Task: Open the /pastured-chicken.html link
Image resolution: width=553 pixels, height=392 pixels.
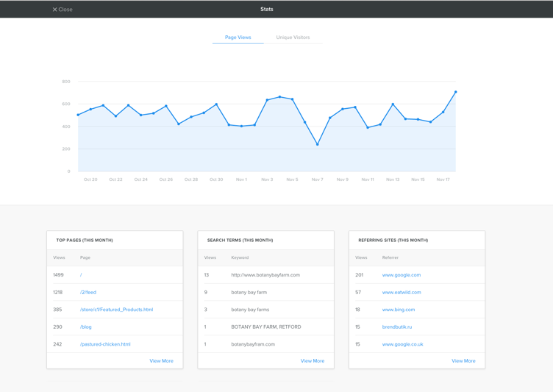Action: (105, 344)
